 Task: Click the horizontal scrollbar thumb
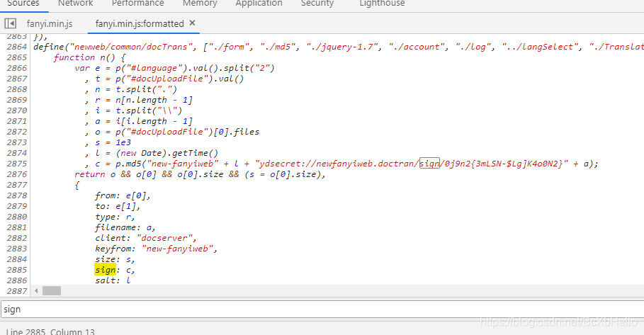tap(52, 290)
